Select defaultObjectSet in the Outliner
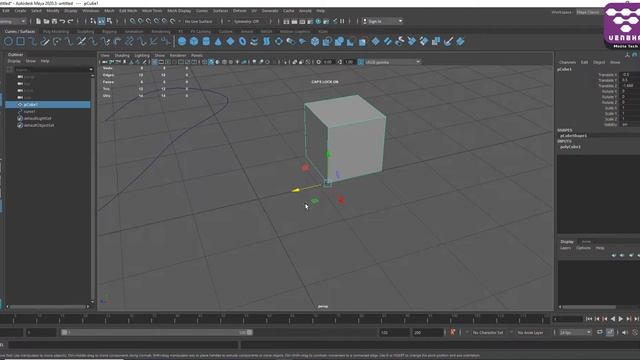 (38, 125)
